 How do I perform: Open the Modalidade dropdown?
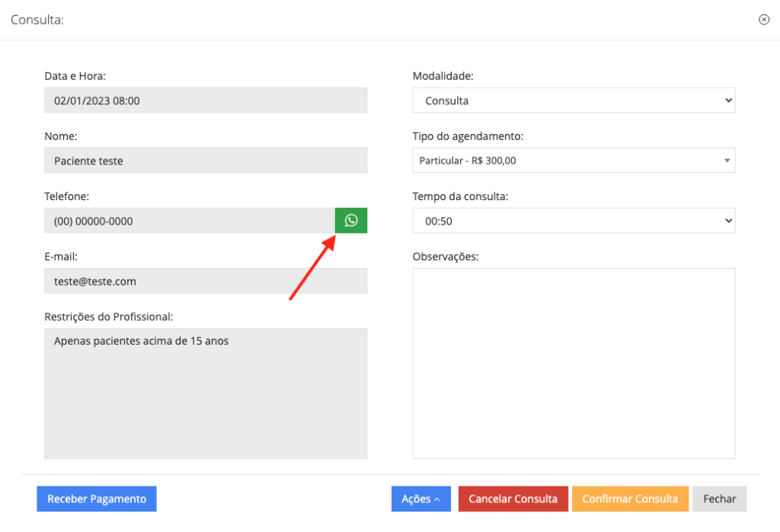(574, 100)
